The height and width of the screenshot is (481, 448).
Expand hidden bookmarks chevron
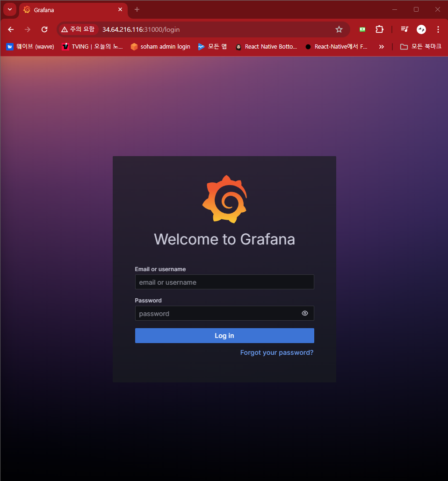point(382,47)
